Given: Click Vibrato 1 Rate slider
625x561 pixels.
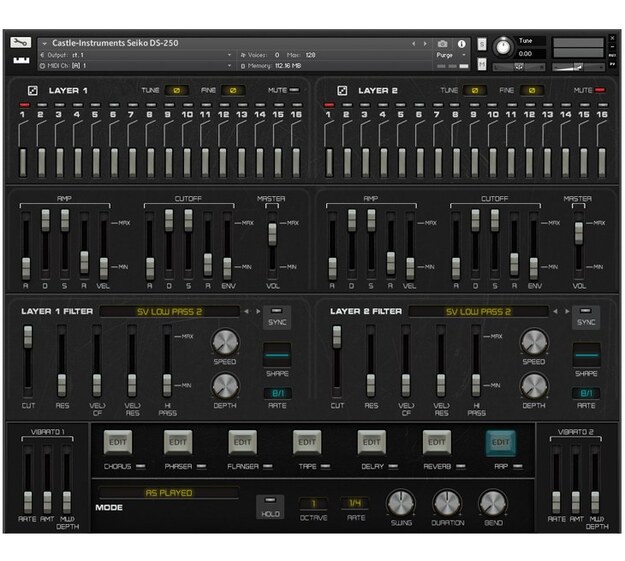Looking at the screenshot, I should coord(28,502).
